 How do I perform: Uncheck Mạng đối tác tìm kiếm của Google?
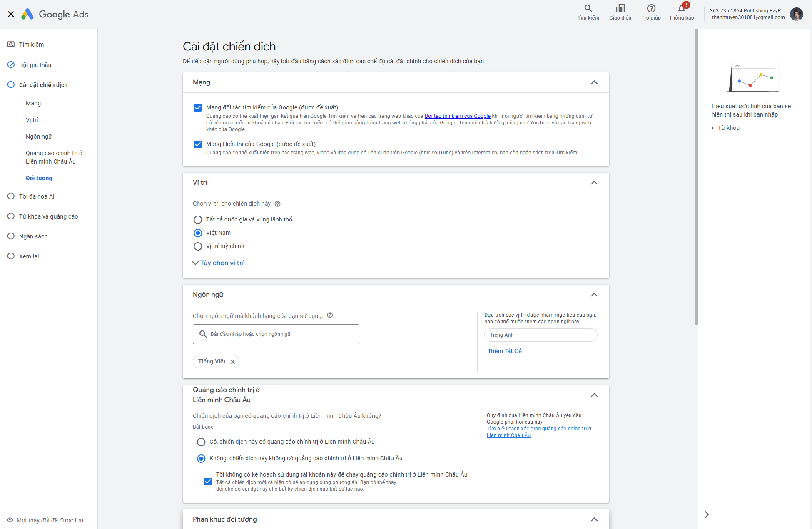coord(198,108)
